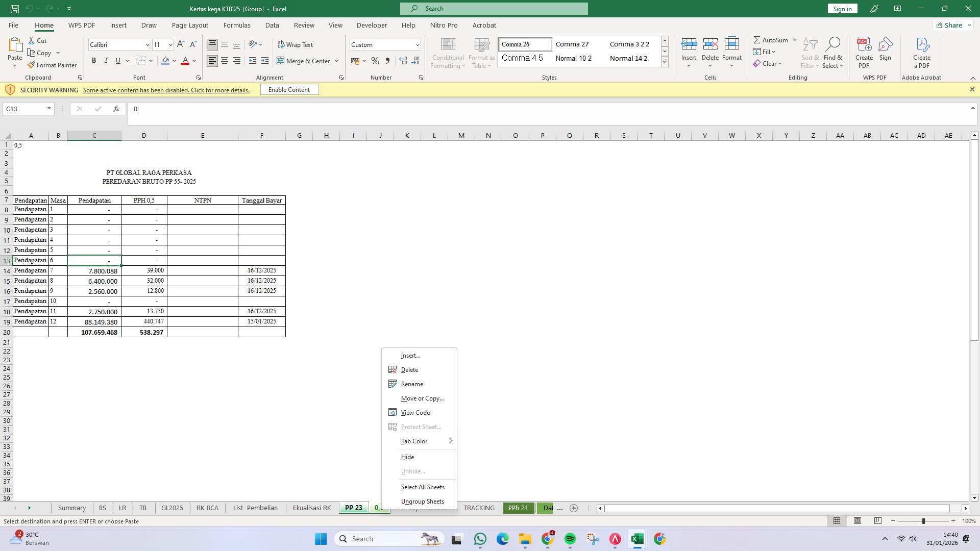The width and height of the screenshot is (980, 551).
Task: Insert a cell with the Insert icon
Action: point(689,48)
